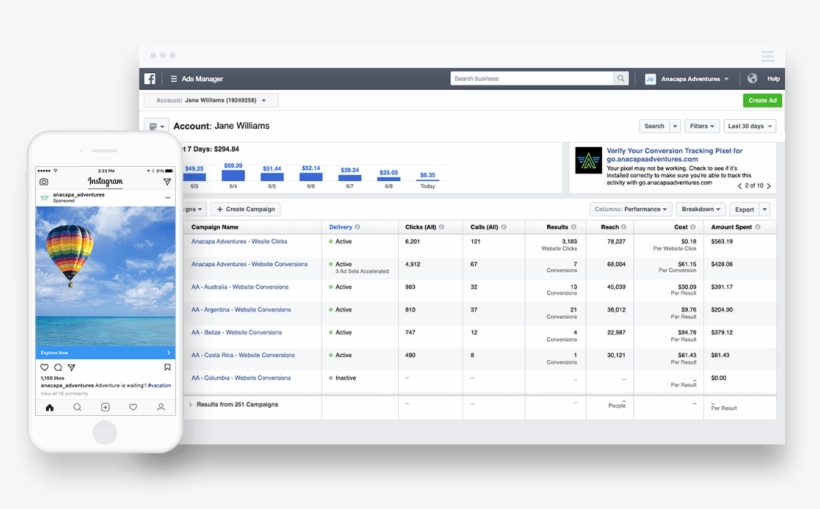Open the Filters dropdown
Screen dimensions: 820x509
pyautogui.click(x=702, y=126)
